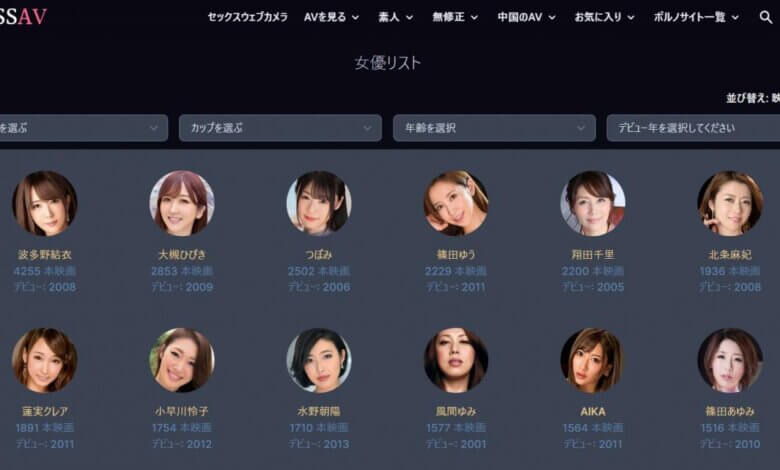Open the ポルノサイト一覧 menu
This screenshot has height=470, width=780.
[696, 17]
